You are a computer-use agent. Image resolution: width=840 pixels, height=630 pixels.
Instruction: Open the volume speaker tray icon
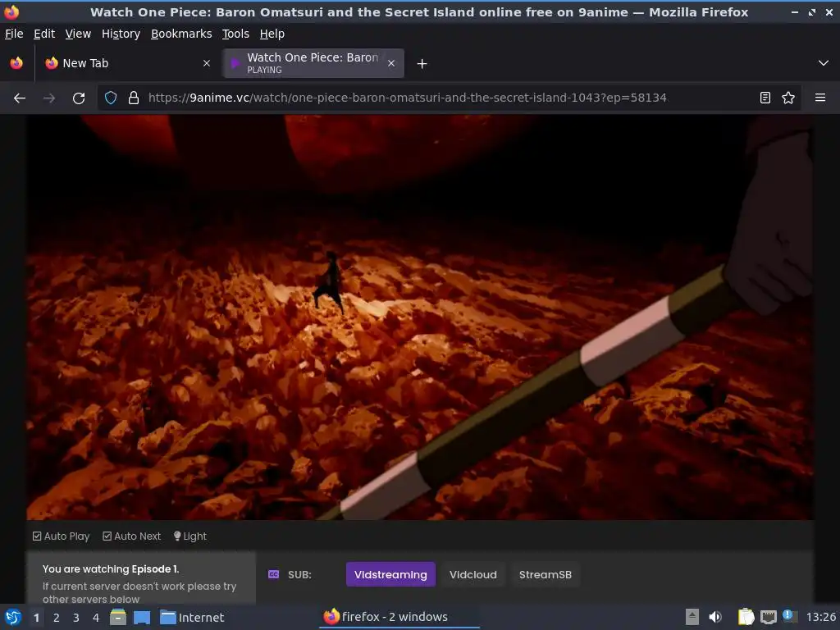715,617
